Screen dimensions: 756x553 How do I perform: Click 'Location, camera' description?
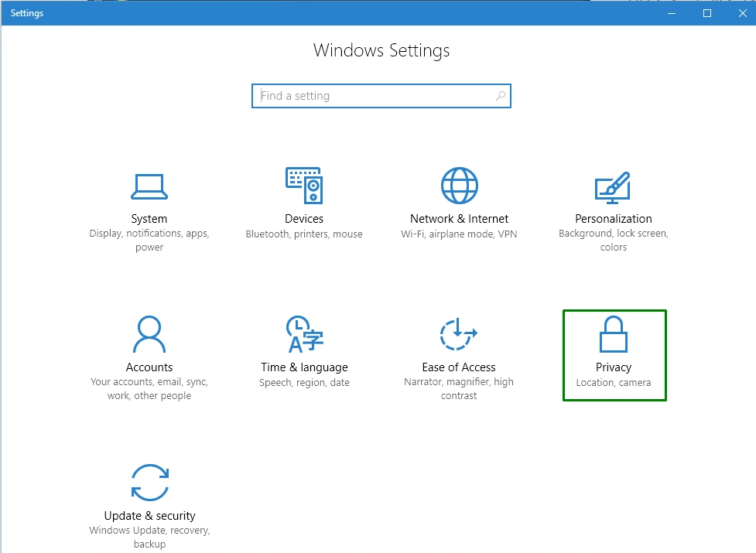[x=614, y=383]
